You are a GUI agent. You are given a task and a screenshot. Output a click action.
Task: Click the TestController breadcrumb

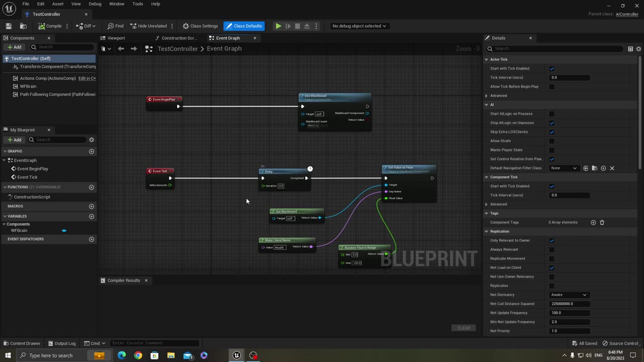pos(178,49)
